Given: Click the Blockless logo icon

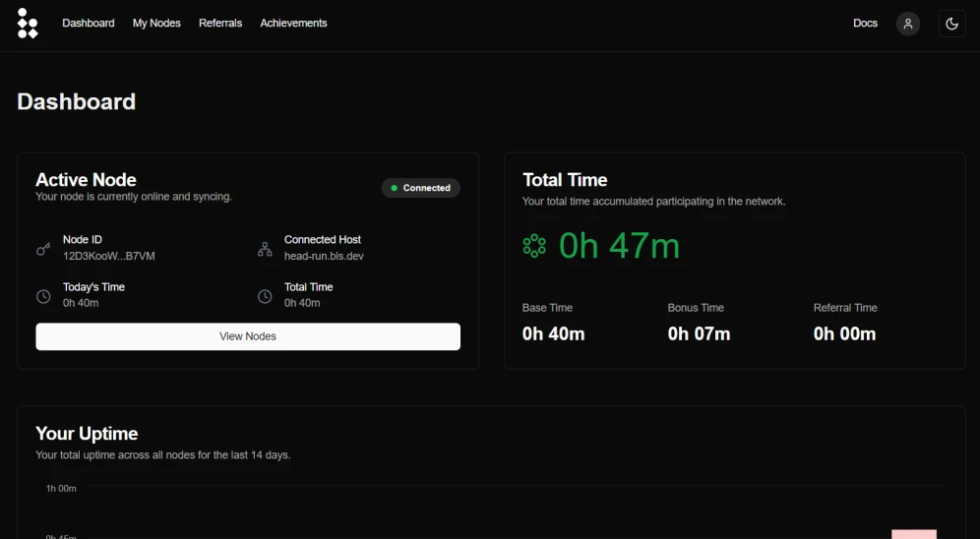Looking at the screenshot, I should tap(28, 23).
